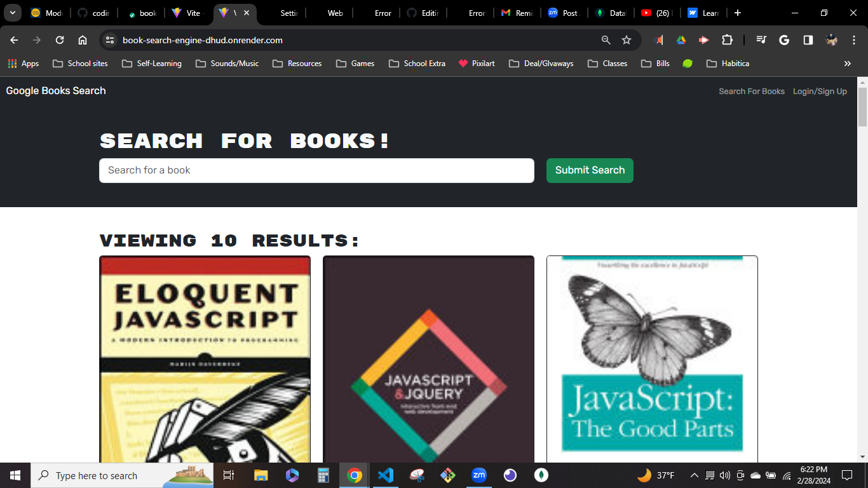The height and width of the screenshot is (488, 868).
Task: Open the tab search dropdown arrow
Action: [12, 13]
